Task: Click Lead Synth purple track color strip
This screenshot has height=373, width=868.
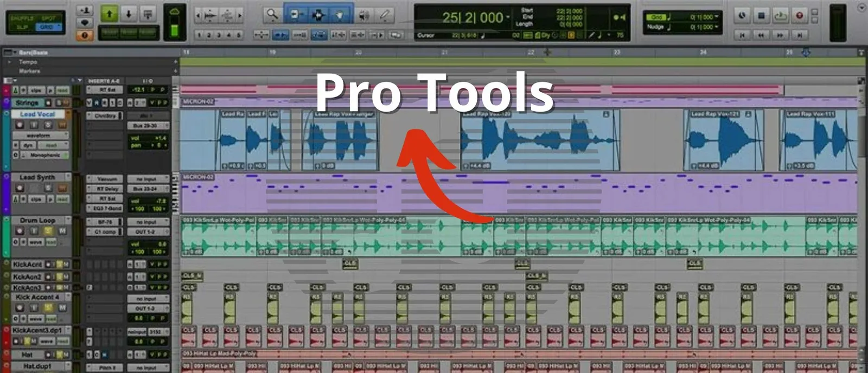Action: (x=6, y=193)
